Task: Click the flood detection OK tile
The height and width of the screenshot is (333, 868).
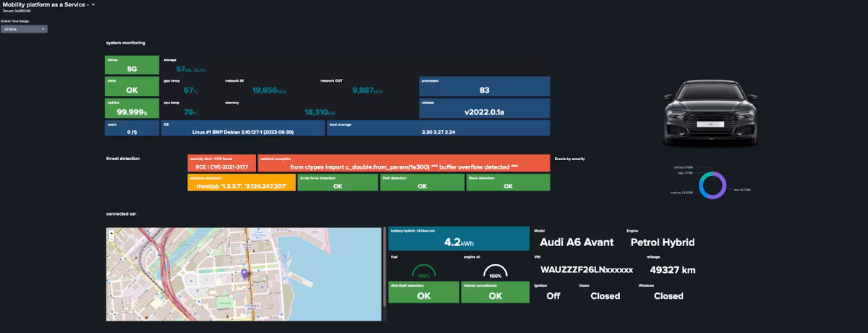Action: click(x=508, y=182)
